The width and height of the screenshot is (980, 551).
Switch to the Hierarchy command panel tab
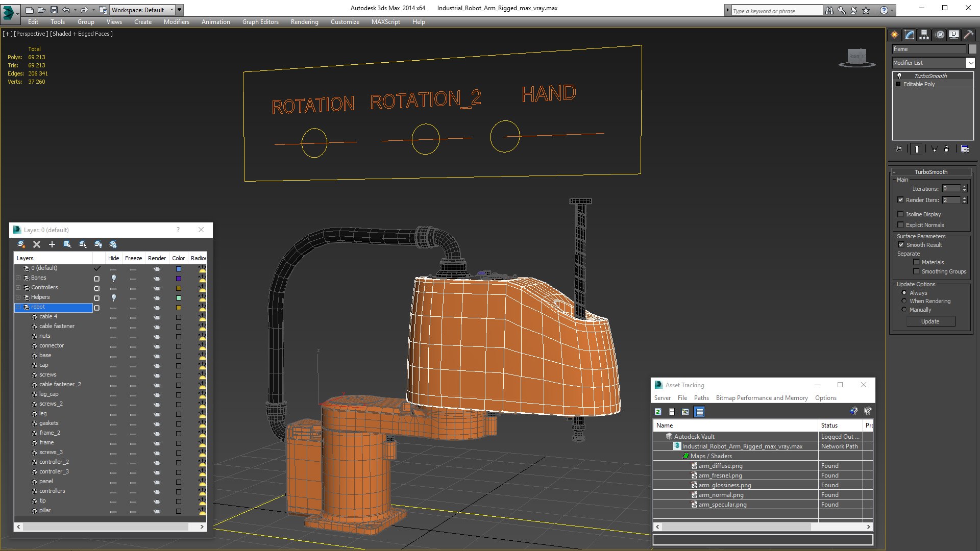tap(924, 35)
